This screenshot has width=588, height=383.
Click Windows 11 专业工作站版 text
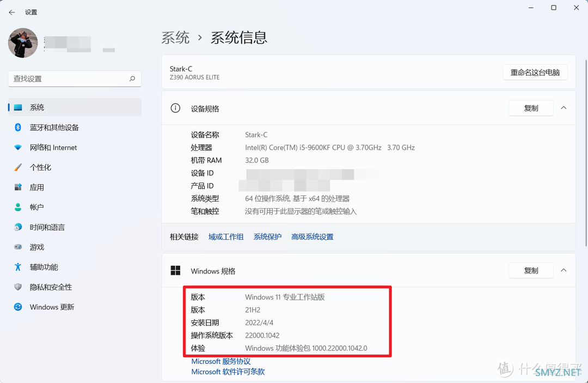[285, 297]
